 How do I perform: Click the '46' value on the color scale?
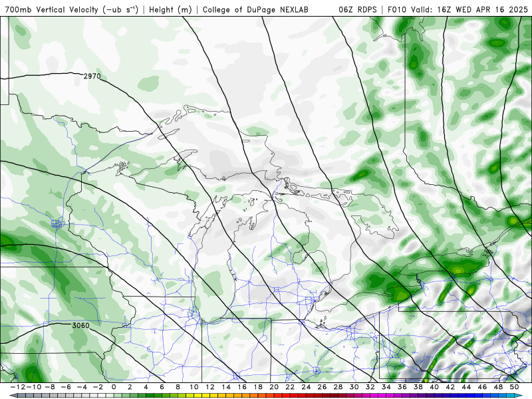click(x=482, y=387)
